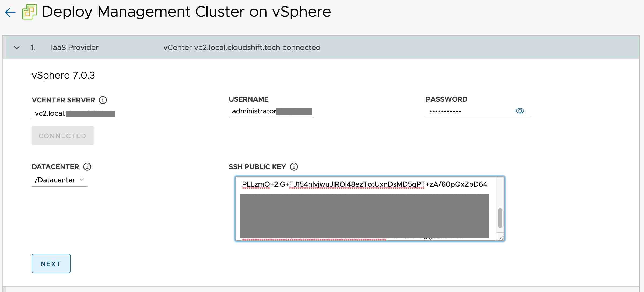Click the DATACENTER label text
The image size is (644, 292).
(x=55, y=167)
